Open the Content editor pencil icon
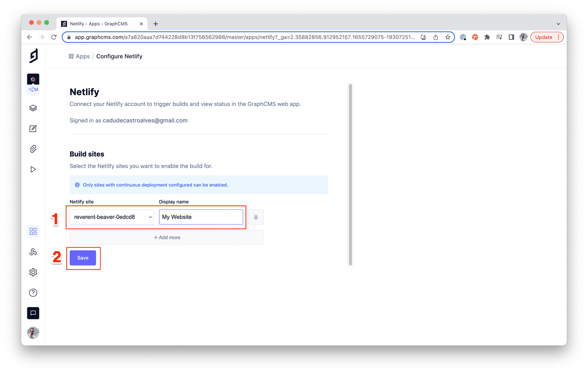 pos(33,129)
